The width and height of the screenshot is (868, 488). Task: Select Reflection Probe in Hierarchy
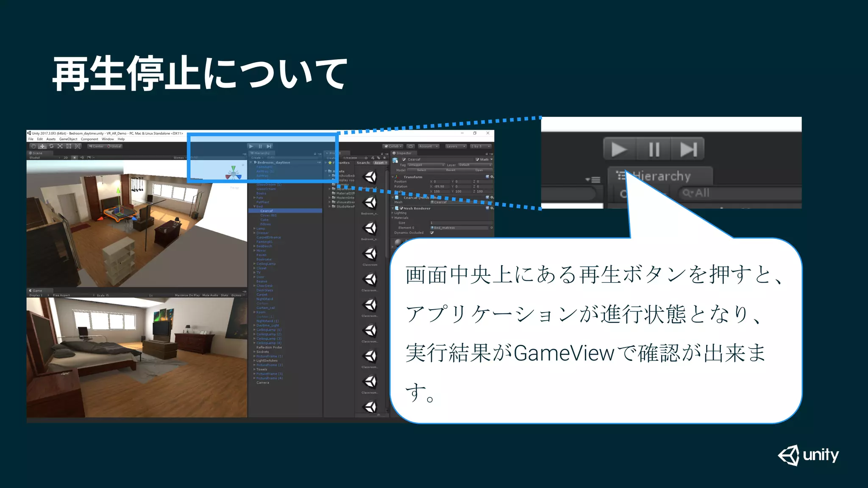point(269,347)
